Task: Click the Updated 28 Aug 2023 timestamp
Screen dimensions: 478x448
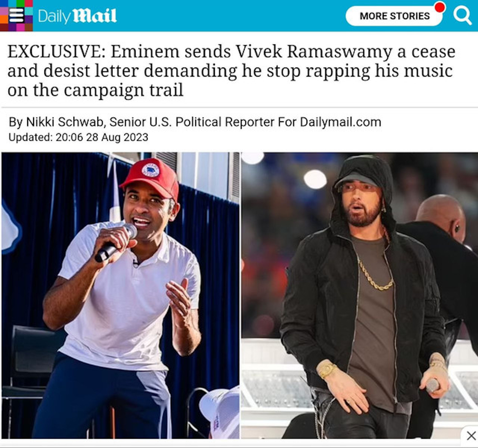Action: (x=78, y=137)
